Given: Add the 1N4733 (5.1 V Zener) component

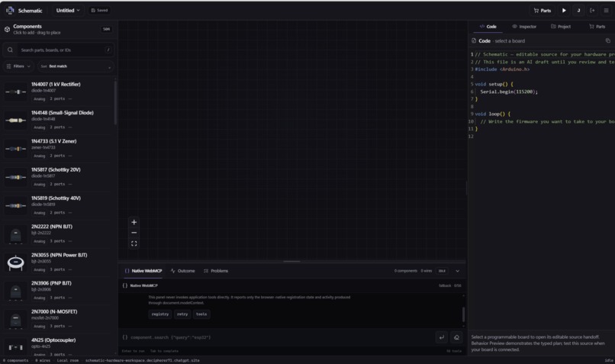Looking at the screenshot, I should pos(59,149).
